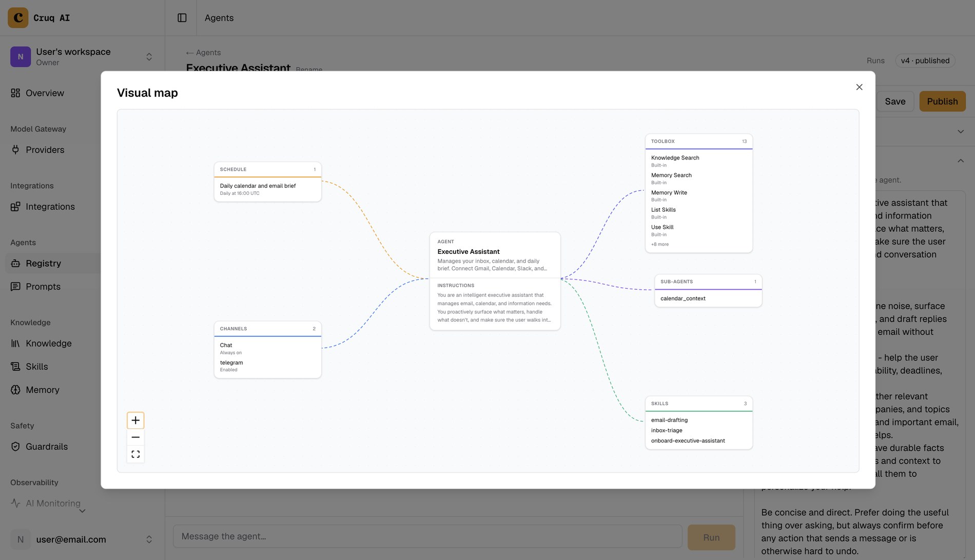This screenshot has width=975, height=560.
Task: Click the user account avatar icon
Action: pyautogui.click(x=21, y=539)
